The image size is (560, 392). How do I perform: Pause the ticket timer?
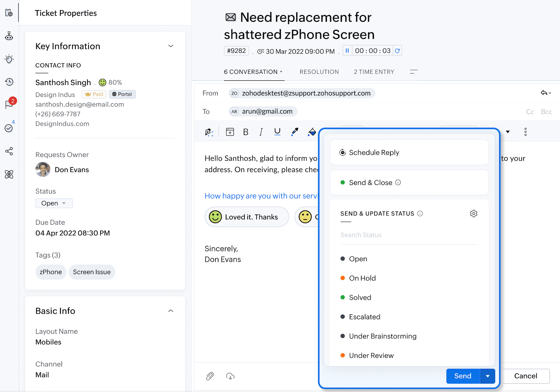[x=347, y=51]
